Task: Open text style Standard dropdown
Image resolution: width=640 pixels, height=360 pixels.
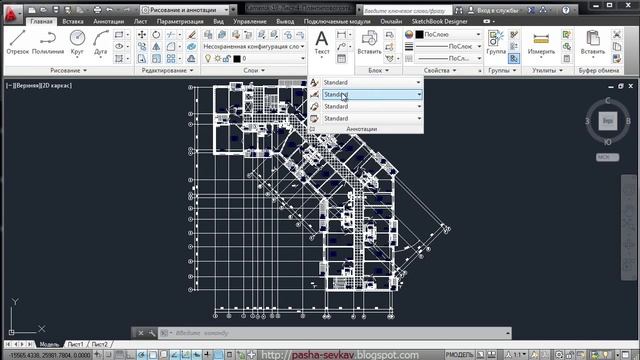Action: (x=372, y=82)
